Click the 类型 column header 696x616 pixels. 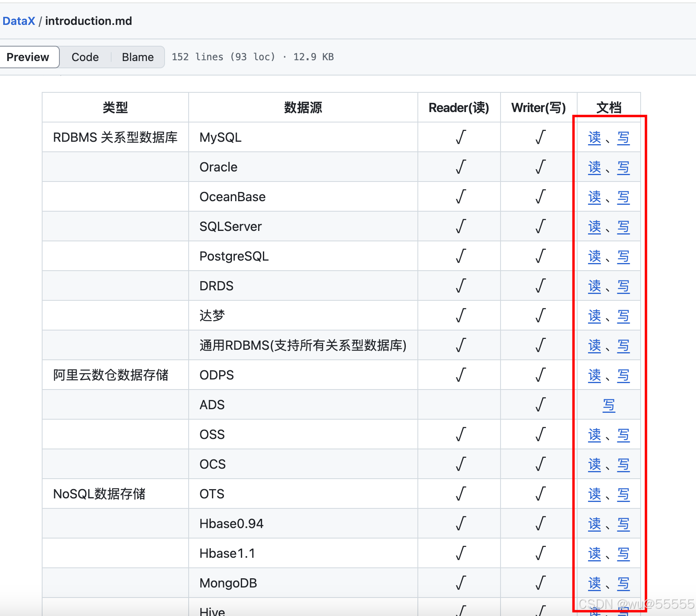pyautogui.click(x=115, y=108)
